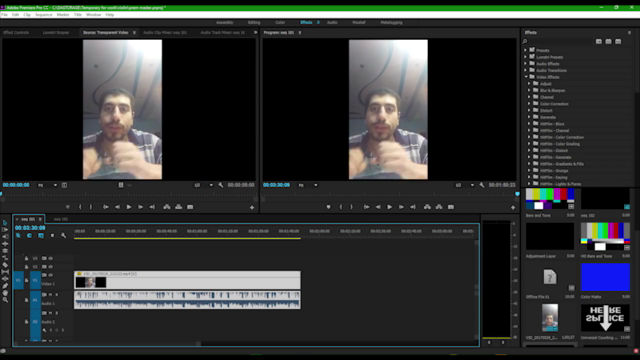Select the Color Matte blue thumbnail
640x360 pixels.
(x=605, y=278)
